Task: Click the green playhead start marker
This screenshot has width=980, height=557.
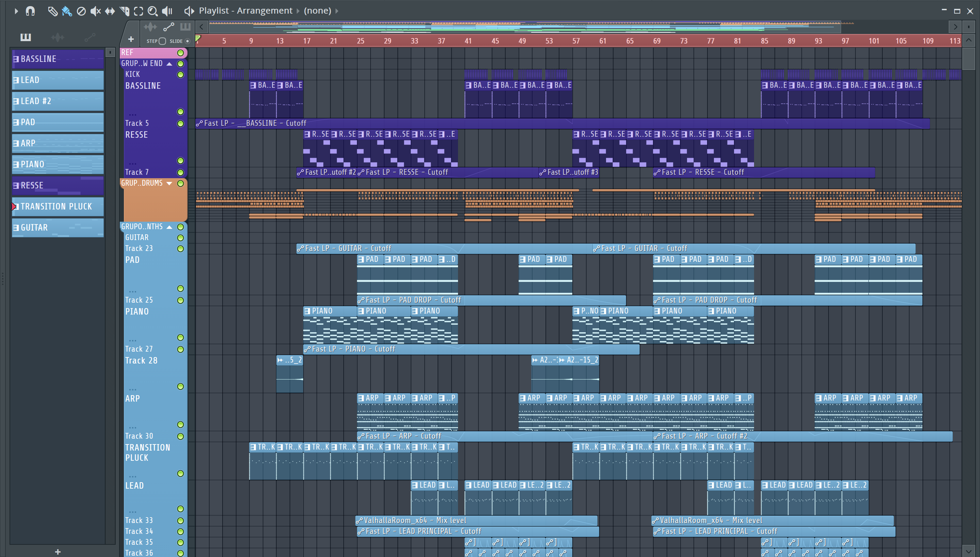Action: (198, 38)
